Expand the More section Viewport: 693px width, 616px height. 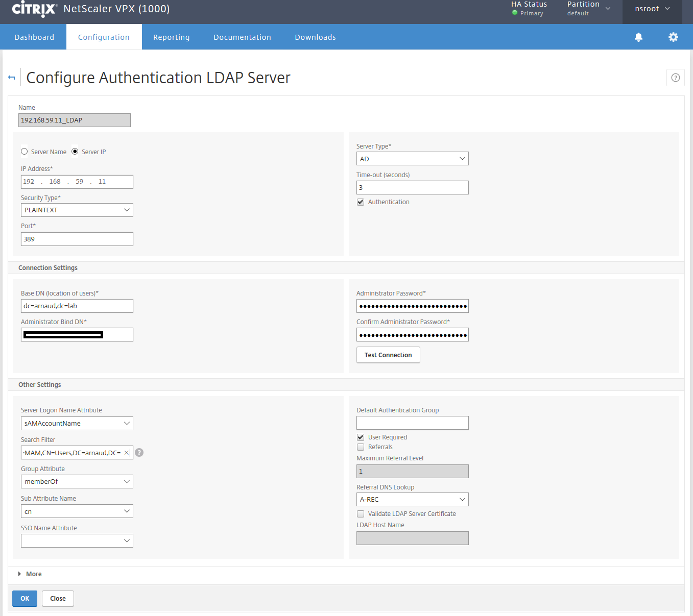coord(30,574)
